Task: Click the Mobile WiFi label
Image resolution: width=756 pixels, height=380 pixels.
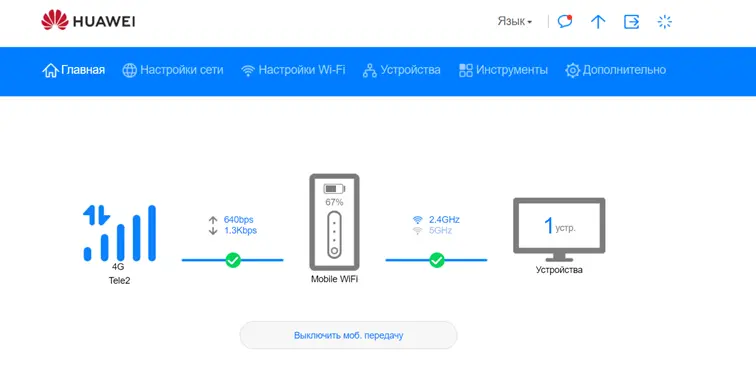Action: tap(334, 279)
